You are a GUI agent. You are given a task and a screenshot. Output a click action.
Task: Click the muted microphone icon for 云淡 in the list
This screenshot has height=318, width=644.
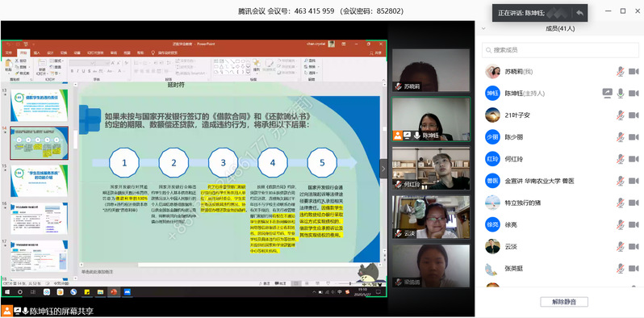click(x=621, y=246)
